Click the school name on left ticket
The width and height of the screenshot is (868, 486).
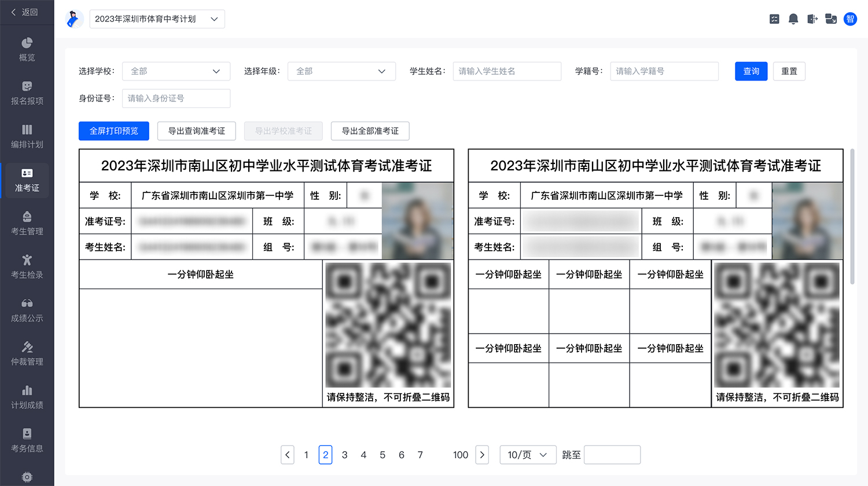pyautogui.click(x=218, y=196)
